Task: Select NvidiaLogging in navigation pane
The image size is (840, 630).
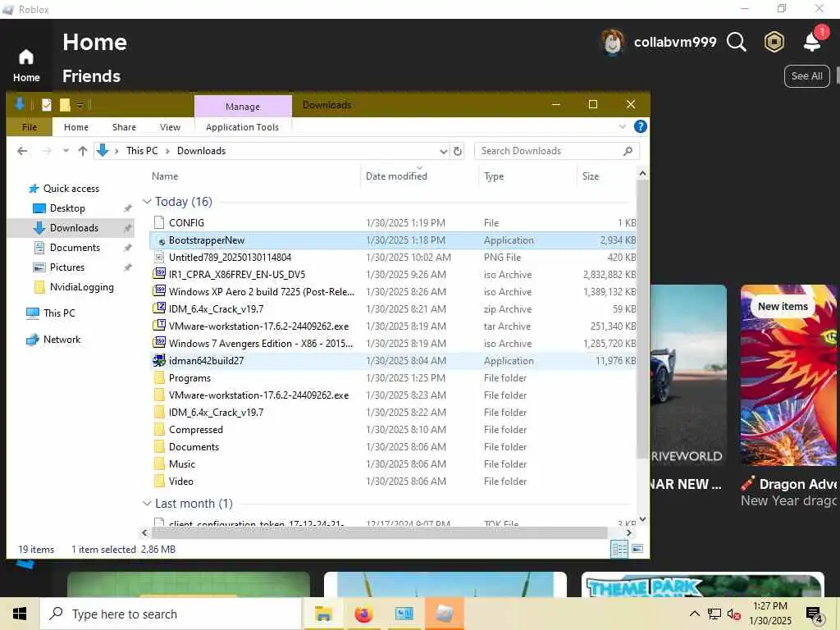Action: [x=81, y=287]
